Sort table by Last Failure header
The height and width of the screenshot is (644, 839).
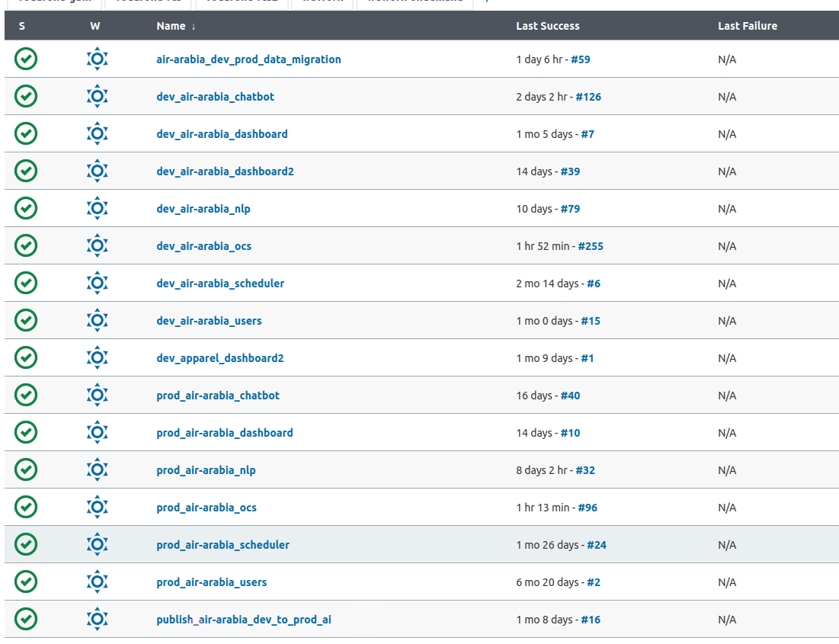pos(747,26)
